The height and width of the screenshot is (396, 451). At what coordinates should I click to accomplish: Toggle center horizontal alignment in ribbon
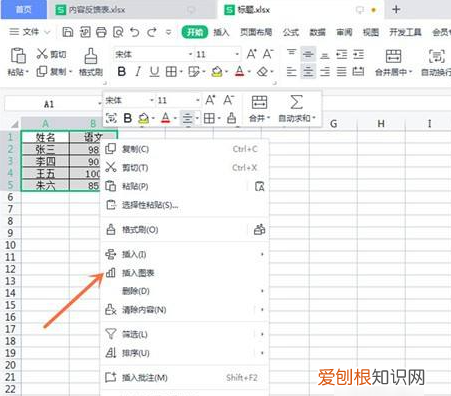pos(308,71)
